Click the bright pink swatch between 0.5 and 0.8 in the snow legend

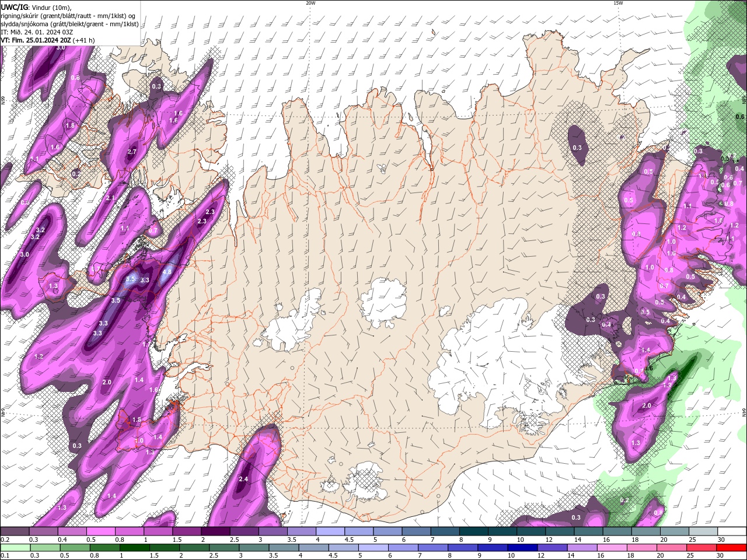pos(100,531)
